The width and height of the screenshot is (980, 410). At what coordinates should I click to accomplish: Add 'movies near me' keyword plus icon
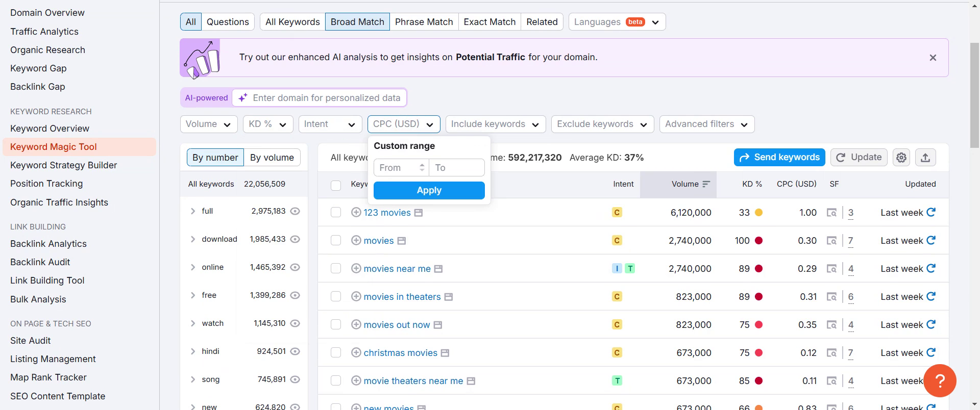pos(356,268)
